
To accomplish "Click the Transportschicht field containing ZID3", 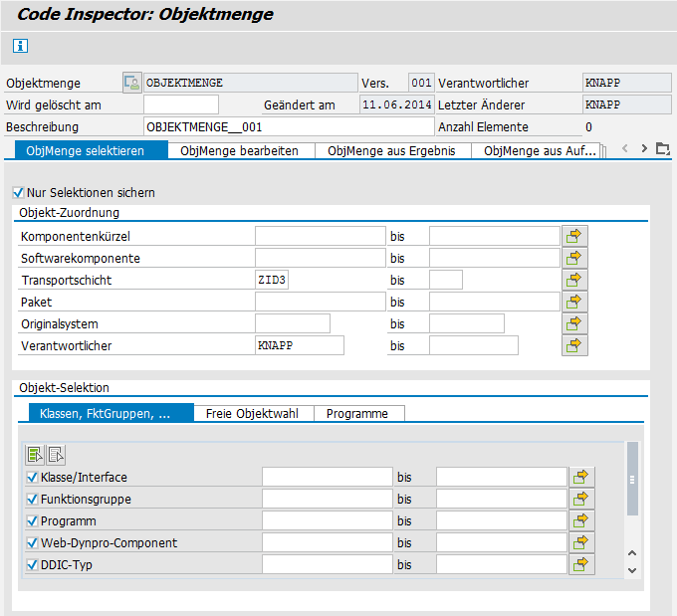I will click(x=272, y=281).
